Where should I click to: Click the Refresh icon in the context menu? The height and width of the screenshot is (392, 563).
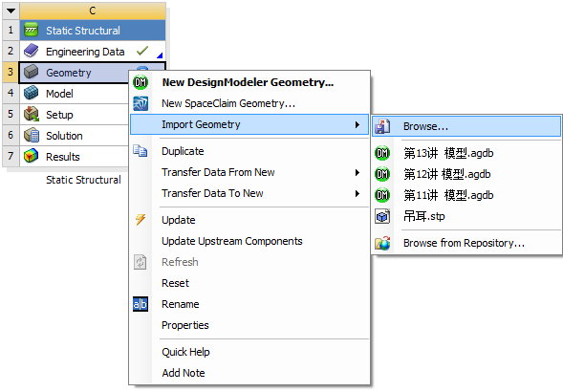pyautogui.click(x=140, y=262)
